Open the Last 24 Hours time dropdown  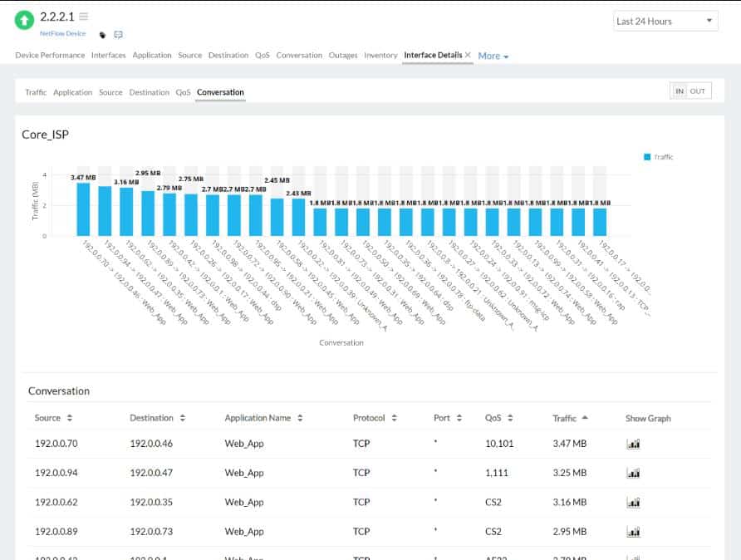665,22
